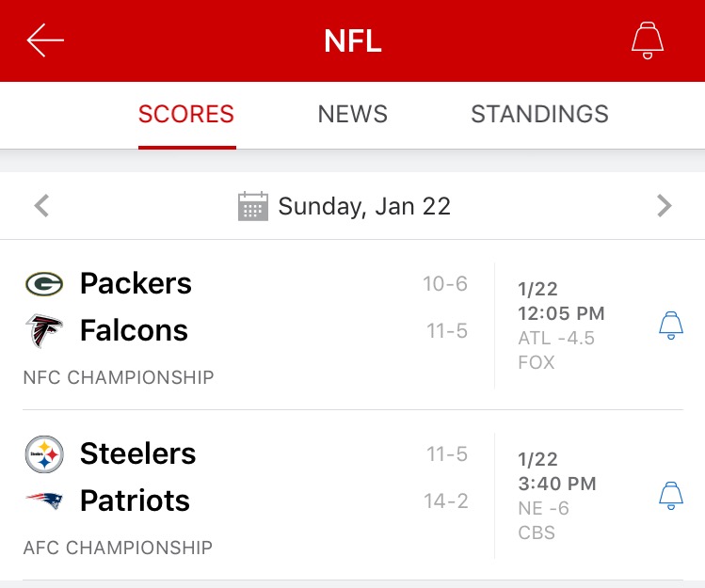
Task: Tap the New England Patriots logo
Action: click(x=44, y=501)
